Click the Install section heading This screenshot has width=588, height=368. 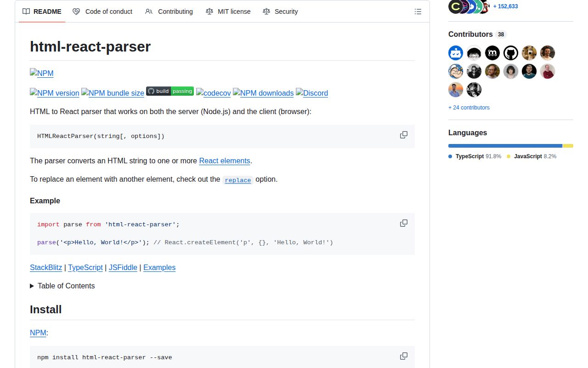coord(45,309)
